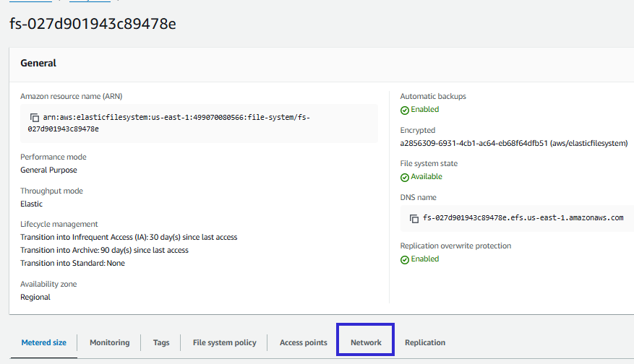Image resolution: width=634 pixels, height=364 pixels.
Task: Click the Replication overwrite protection Enabled text
Action: [x=425, y=259]
